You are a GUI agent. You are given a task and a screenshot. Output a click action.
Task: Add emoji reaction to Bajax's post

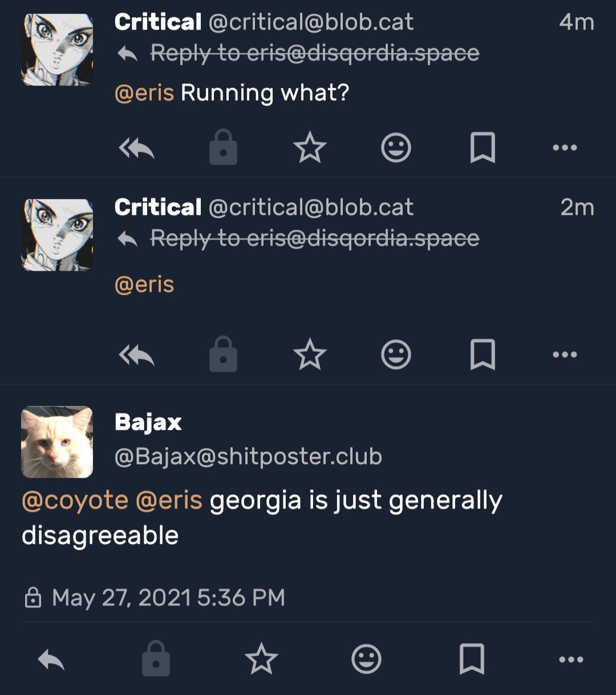366,660
